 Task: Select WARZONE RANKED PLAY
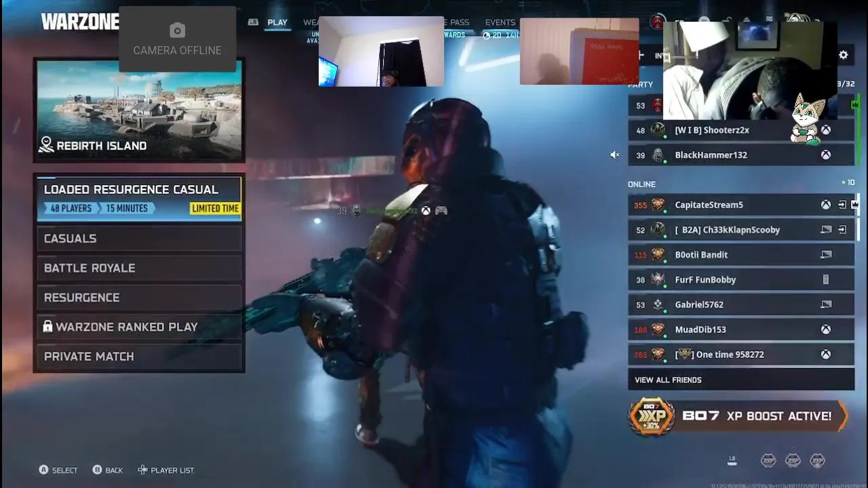(x=138, y=327)
